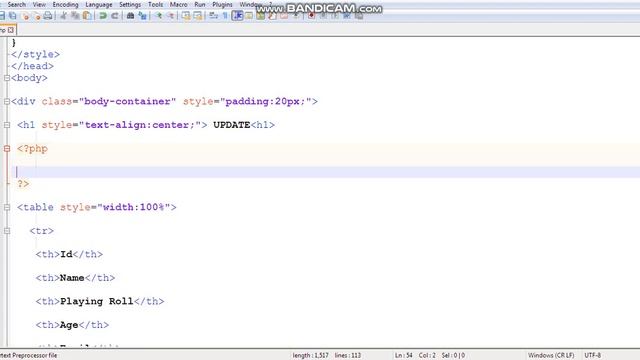Open the Plugins menu
This screenshot has width=640, height=360.
click(222, 4)
